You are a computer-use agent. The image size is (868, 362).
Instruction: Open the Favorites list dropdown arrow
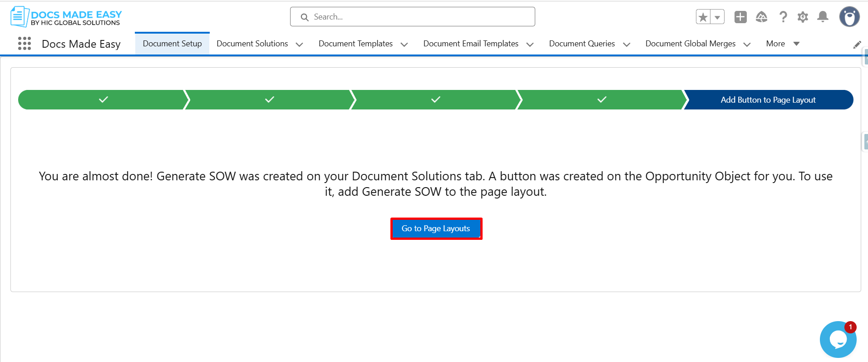click(x=717, y=17)
